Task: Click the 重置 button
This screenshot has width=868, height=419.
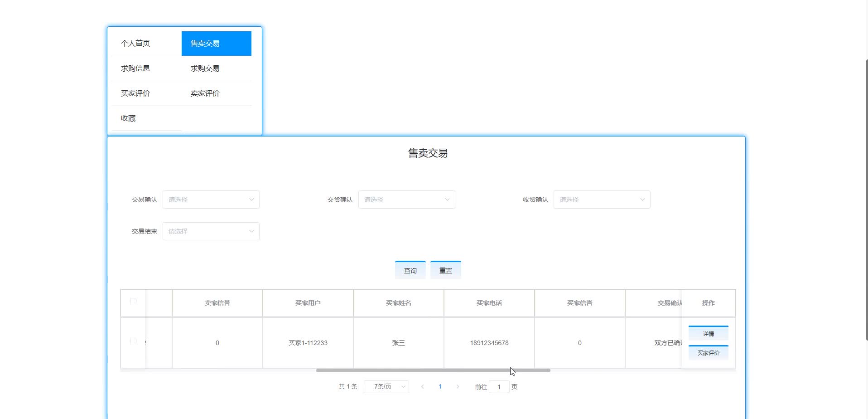Action: [x=446, y=270]
